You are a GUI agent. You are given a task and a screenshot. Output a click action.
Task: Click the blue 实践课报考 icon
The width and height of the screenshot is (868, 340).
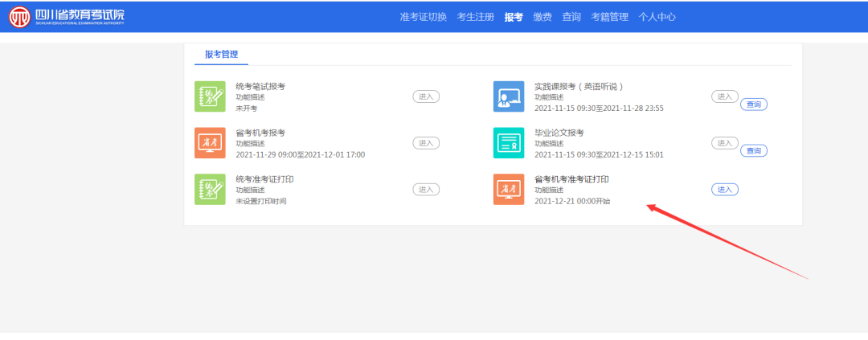(508, 96)
